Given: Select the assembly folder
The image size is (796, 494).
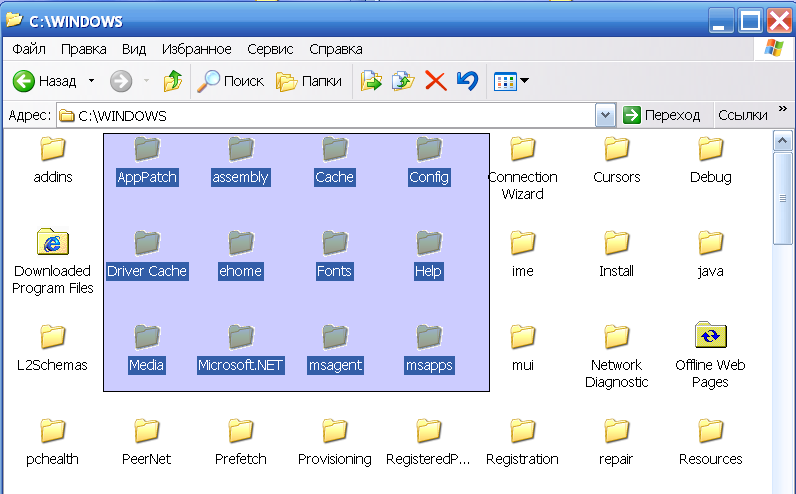Looking at the screenshot, I should pos(241,160).
